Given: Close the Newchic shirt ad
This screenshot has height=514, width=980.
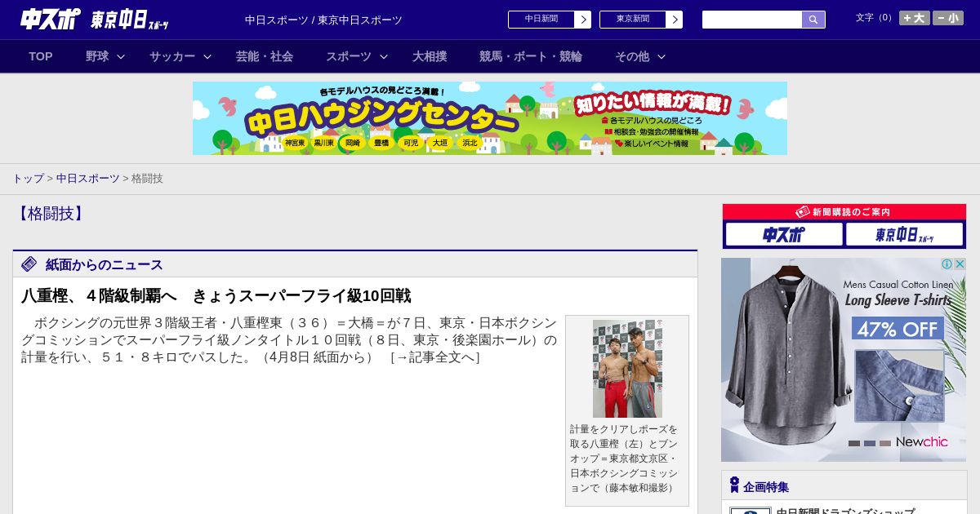Looking at the screenshot, I should point(960,264).
